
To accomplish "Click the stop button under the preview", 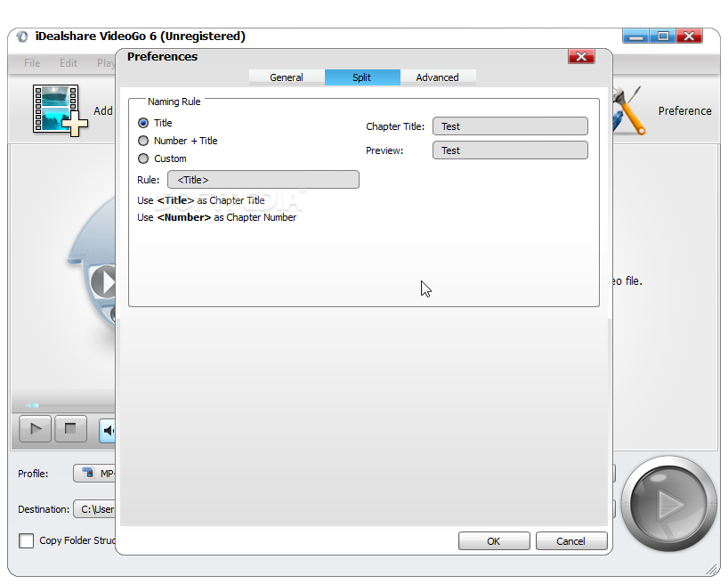I will pyautogui.click(x=70, y=428).
